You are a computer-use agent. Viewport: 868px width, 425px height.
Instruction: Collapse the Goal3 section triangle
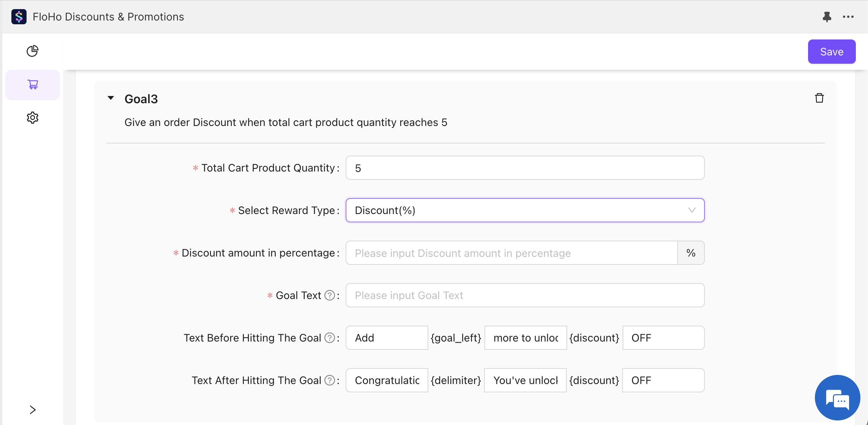pos(111,98)
